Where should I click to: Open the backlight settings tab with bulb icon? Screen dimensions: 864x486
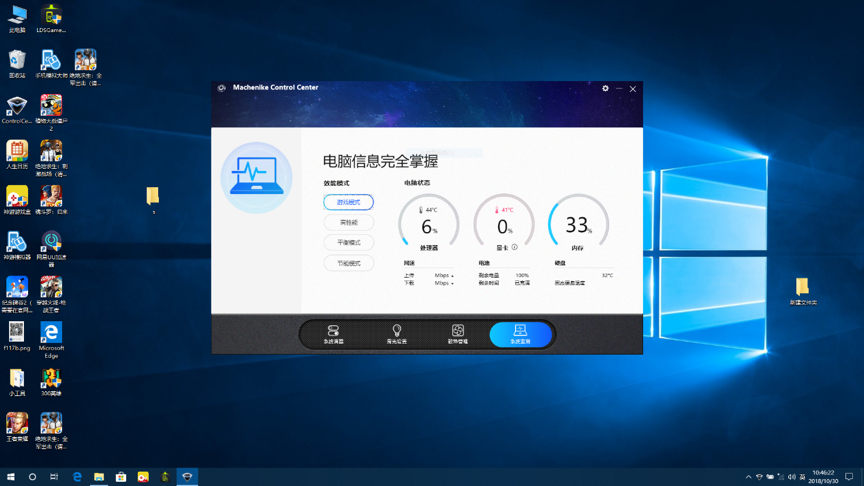point(396,334)
